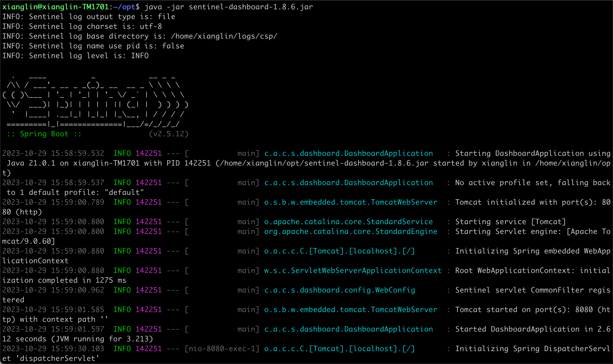Screen dimensions: 613x364
Task: Click the message 'Root WebApplicationContext: initial'
Action: [533, 271]
